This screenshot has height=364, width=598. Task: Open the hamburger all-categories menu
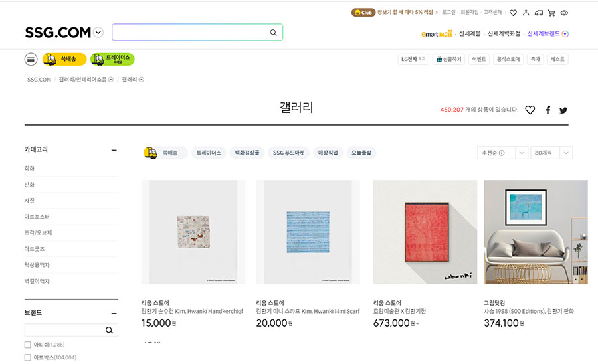pos(31,59)
